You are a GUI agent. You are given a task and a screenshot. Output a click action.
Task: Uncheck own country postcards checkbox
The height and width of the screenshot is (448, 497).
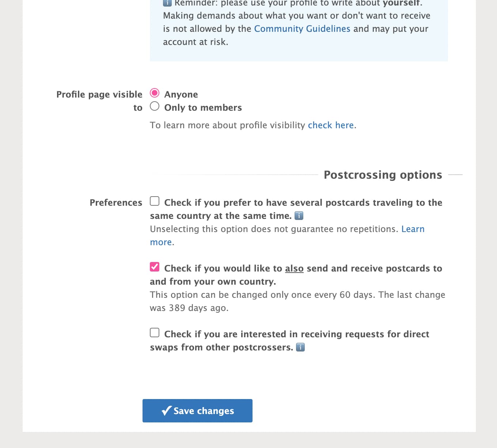[155, 267]
